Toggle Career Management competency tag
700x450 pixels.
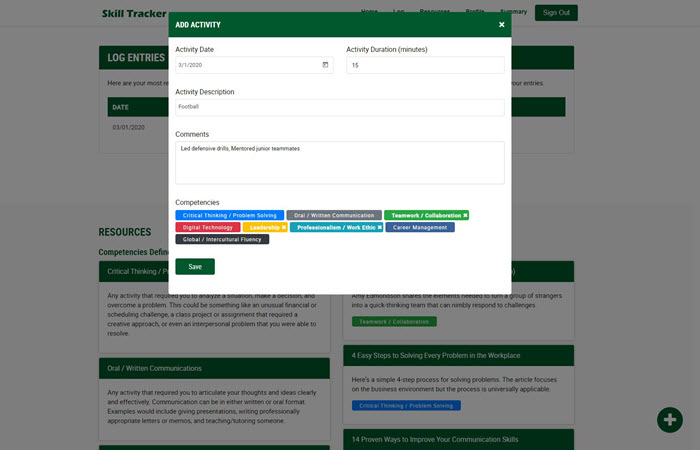coord(420,227)
